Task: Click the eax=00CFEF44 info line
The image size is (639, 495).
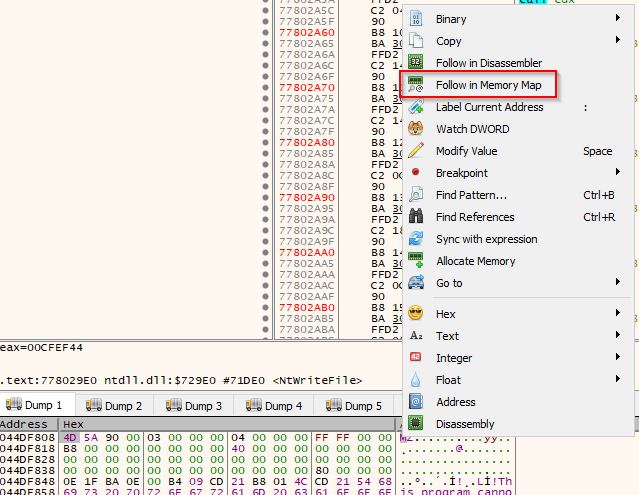Action: tap(42, 348)
